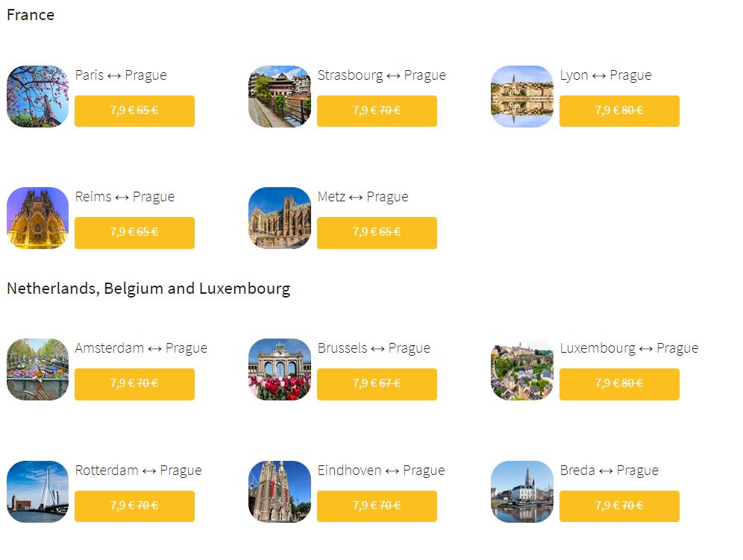Select the Lyon riverside thumbnail
The height and width of the screenshot is (560, 743).
(x=522, y=97)
